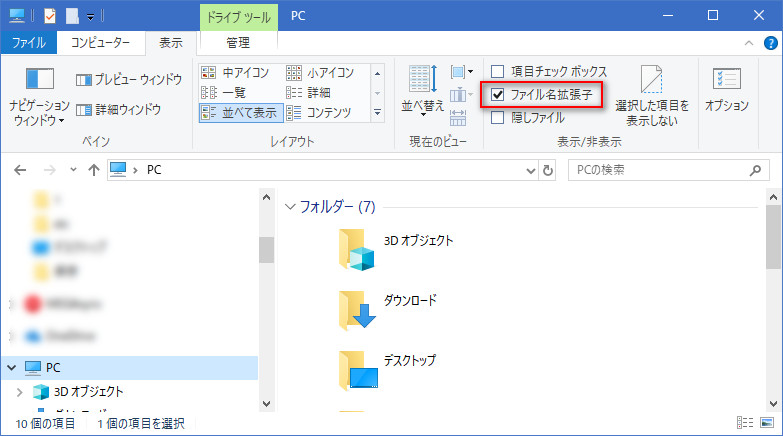Refresh the current PC location
Viewport: 783px width, 436px height.
(x=548, y=170)
